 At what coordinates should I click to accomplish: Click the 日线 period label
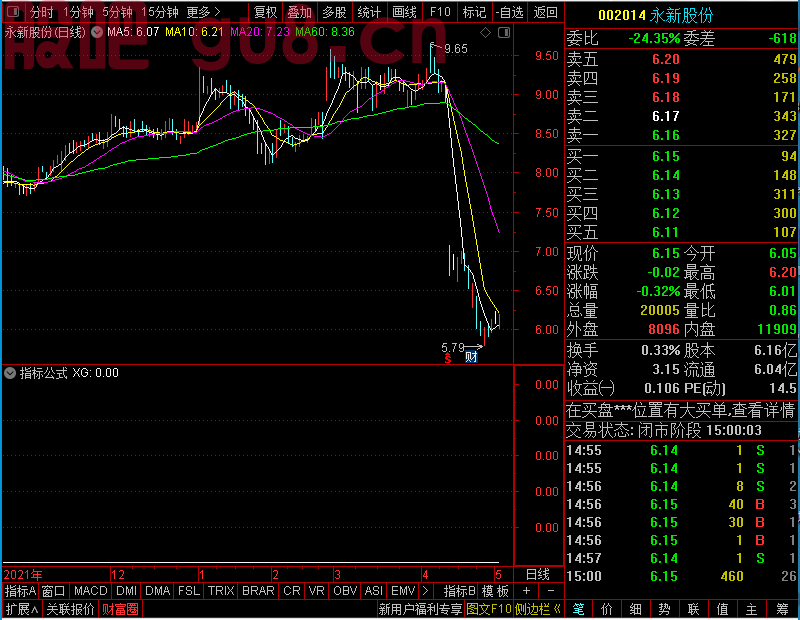click(538, 575)
